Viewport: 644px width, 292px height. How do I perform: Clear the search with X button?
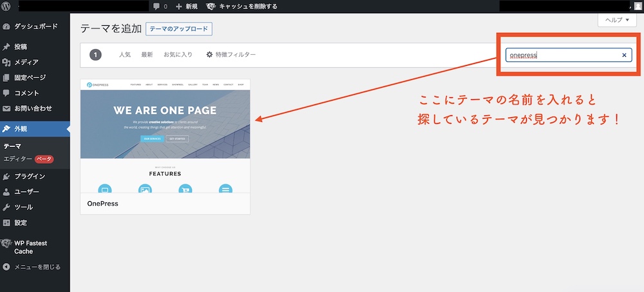(624, 55)
